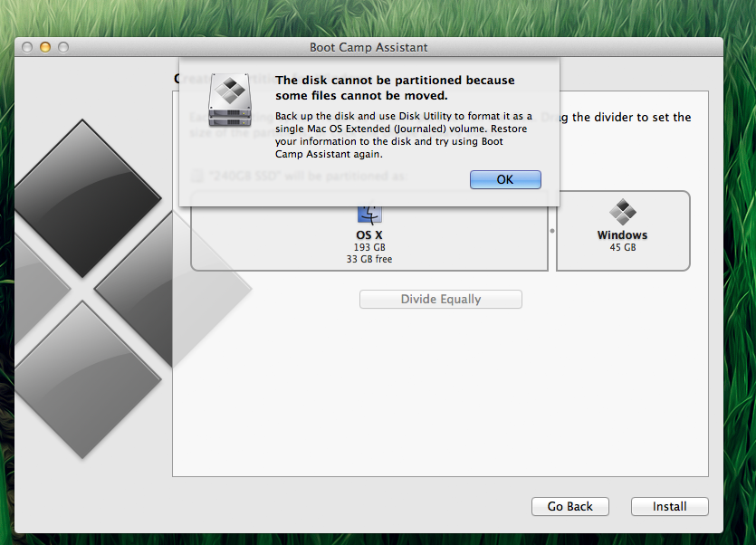The height and width of the screenshot is (545, 756).
Task: Click the partition divider handle dot
Action: click(x=552, y=231)
